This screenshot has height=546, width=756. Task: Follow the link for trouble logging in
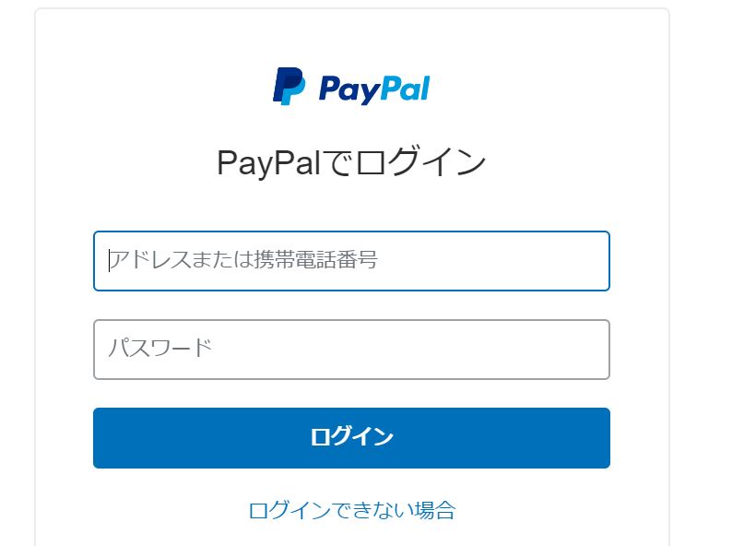click(x=351, y=510)
